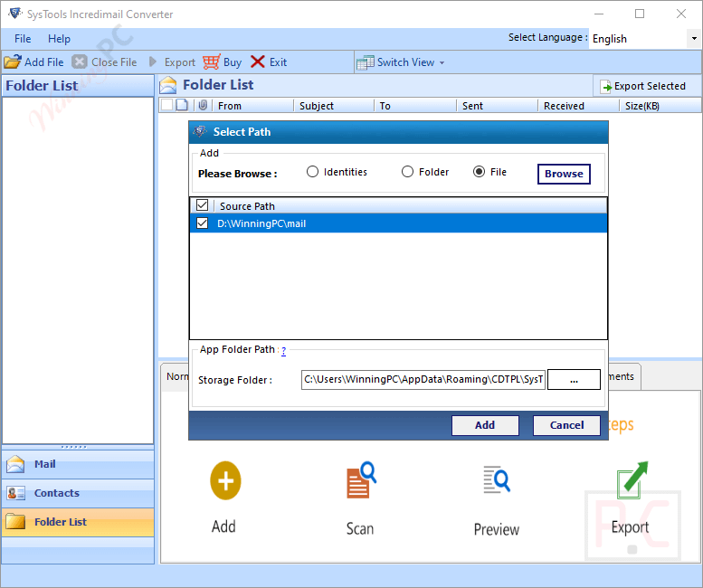The width and height of the screenshot is (703, 588).
Task: Click the Add button in dialog
Action: tap(485, 425)
